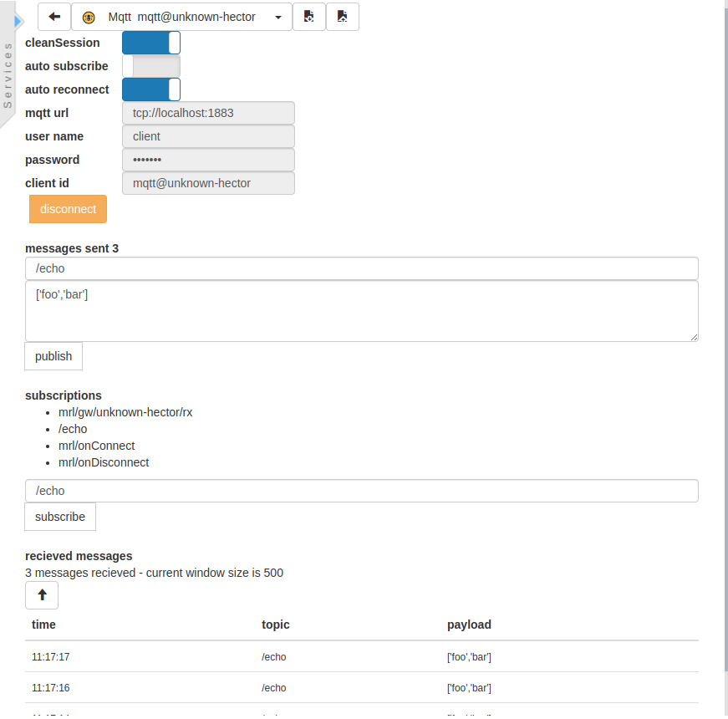This screenshot has height=719, width=728.
Task: Click the message payload text area
Action: tap(362, 311)
